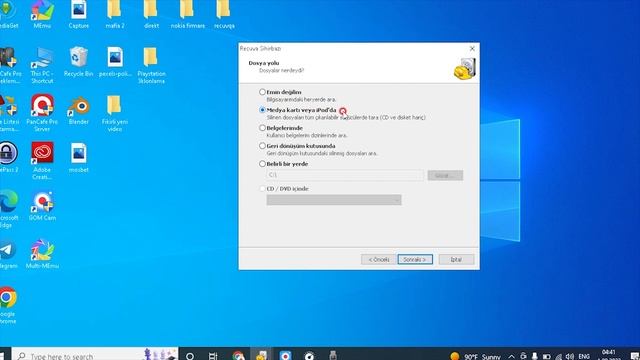Image resolution: width=640 pixels, height=360 pixels.
Task: Open the 90°F Sunny weather widget
Action: [x=476, y=356]
